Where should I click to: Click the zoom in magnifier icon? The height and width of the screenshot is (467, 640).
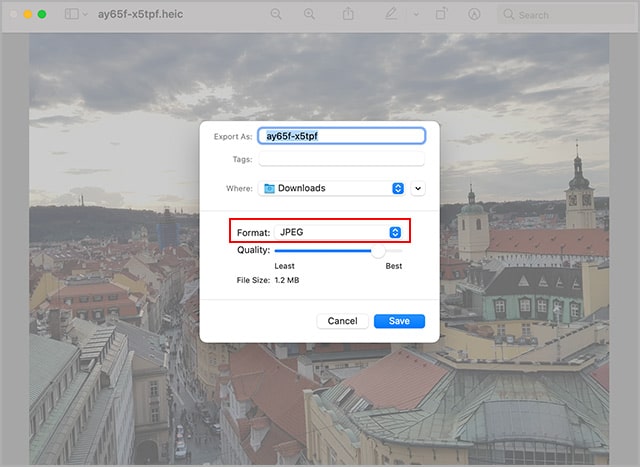309,15
